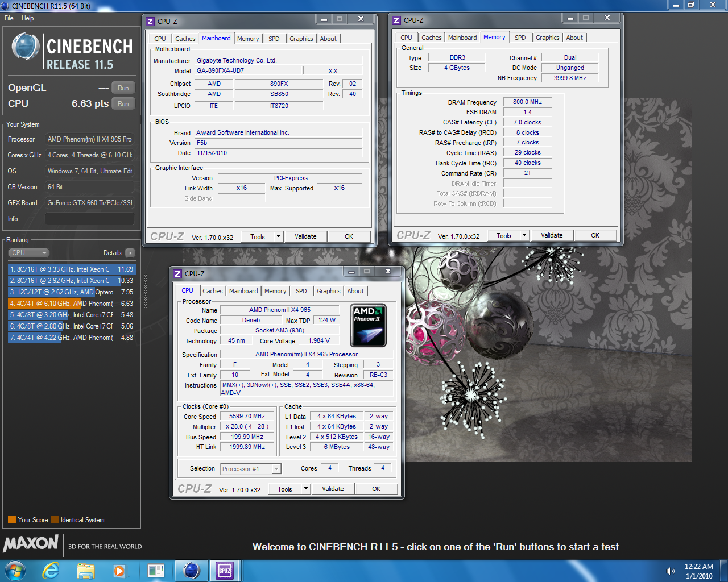This screenshot has width=728, height=582.
Task: Click Validate in Mainboard window
Action: pyautogui.click(x=305, y=236)
